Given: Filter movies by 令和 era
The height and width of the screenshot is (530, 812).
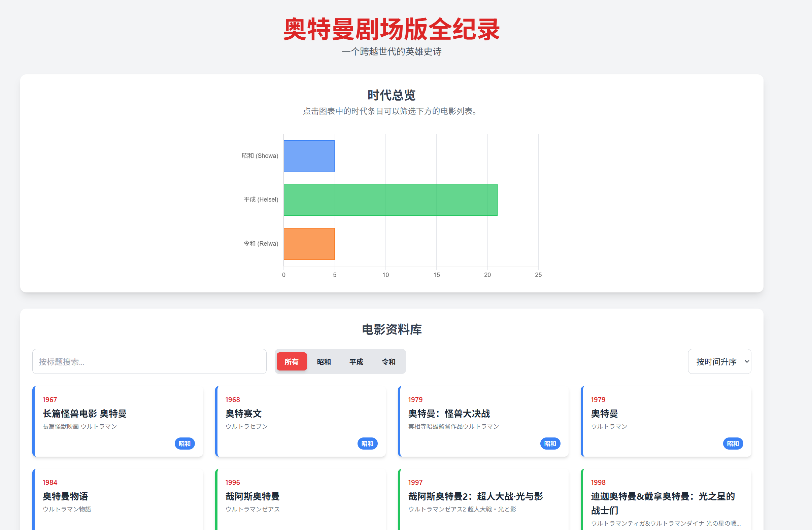Looking at the screenshot, I should coord(388,361).
